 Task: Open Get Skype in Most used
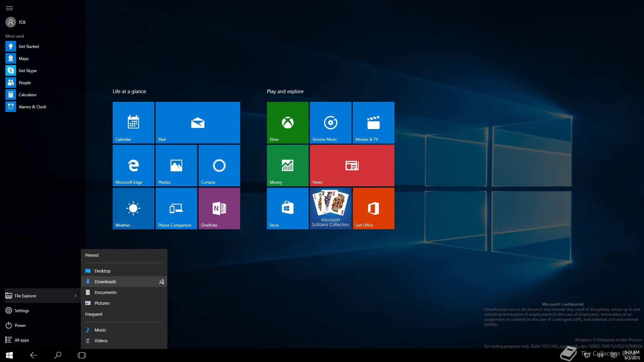pos(43,70)
